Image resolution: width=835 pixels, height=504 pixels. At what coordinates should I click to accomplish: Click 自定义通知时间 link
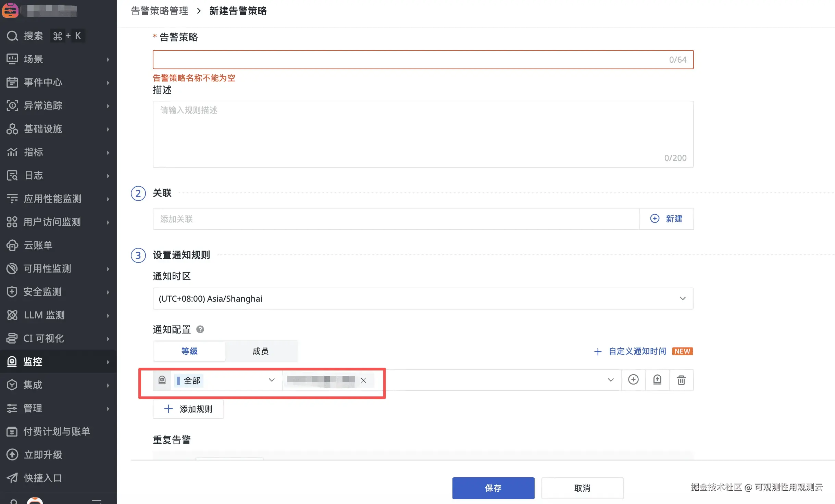[x=637, y=351]
